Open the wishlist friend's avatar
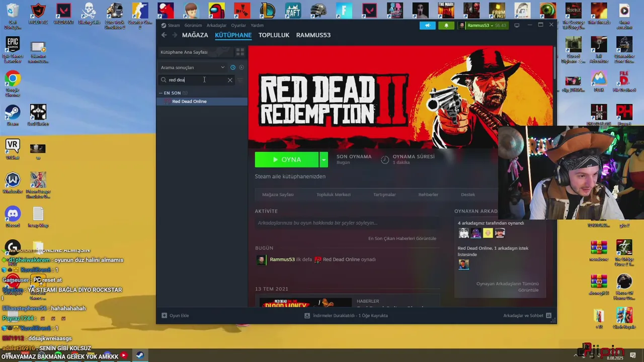644x362 pixels. coord(463,264)
